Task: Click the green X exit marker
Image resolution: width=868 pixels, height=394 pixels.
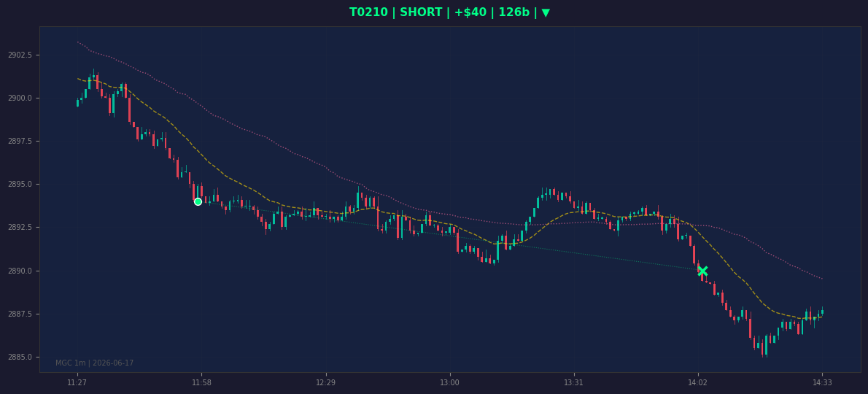Action: 702,271
